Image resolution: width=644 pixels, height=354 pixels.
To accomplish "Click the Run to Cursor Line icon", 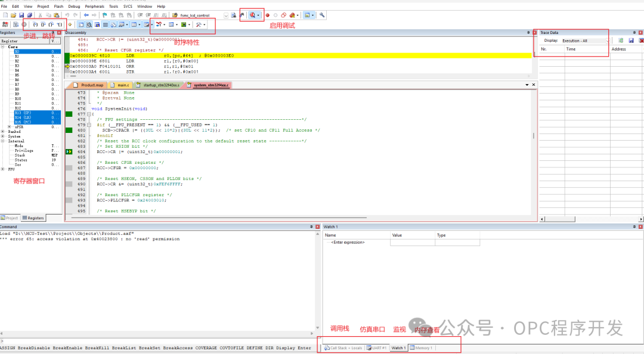I will tap(60, 24).
